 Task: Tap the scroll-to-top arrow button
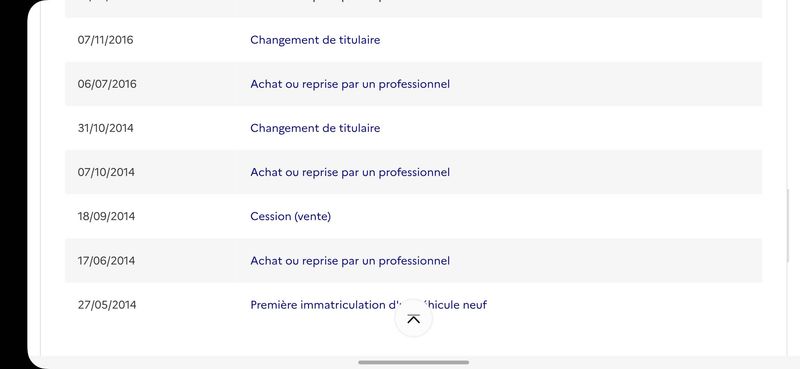coord(413,319)
